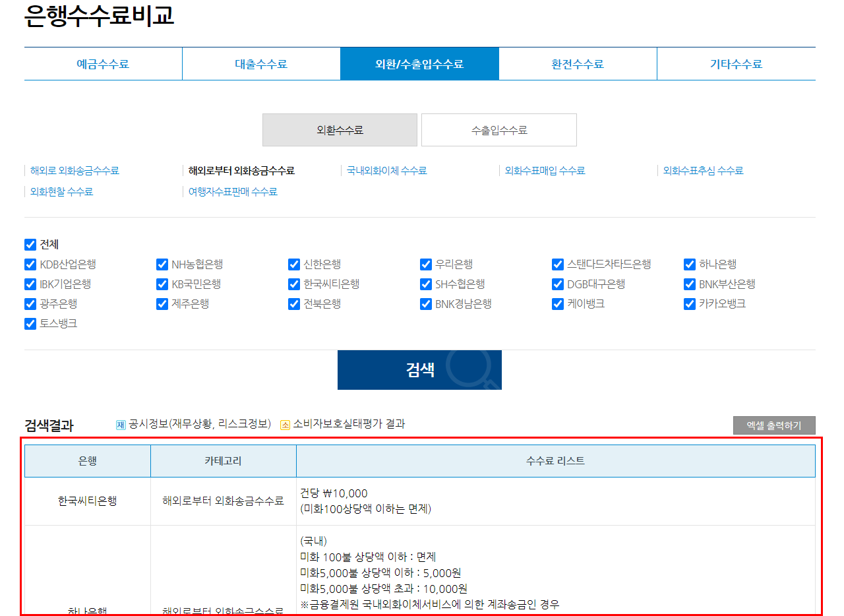844x616 pixels.
Task: Open the 예금수수료 tab
Action: (103, 64)
